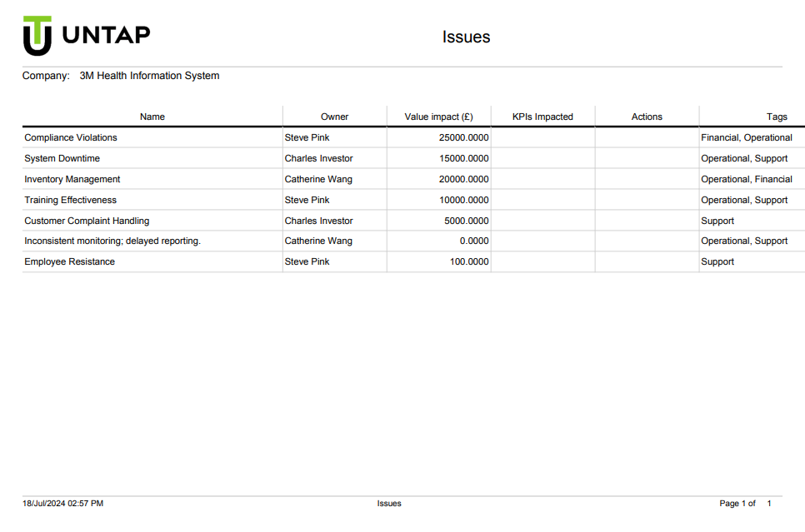This screenshot has width=805, height=532.
Task: Select the "Training Effectiveness" issue name
Action: 70,200
